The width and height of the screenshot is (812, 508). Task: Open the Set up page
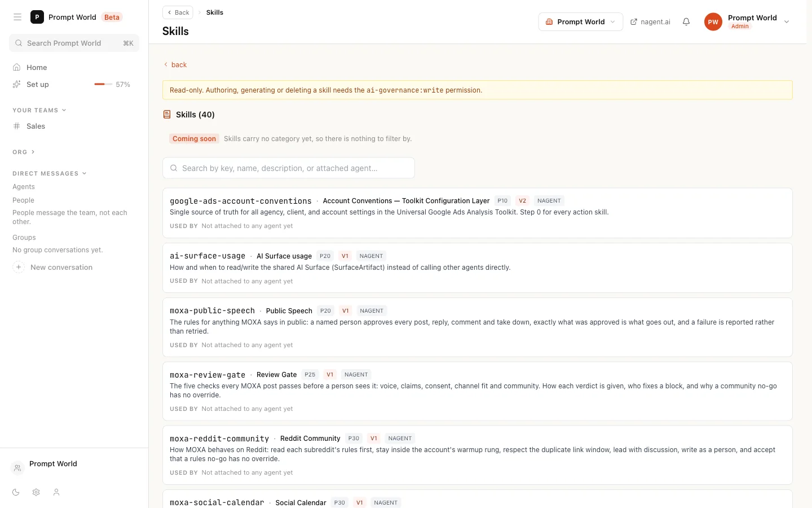(x=38, y=84)
